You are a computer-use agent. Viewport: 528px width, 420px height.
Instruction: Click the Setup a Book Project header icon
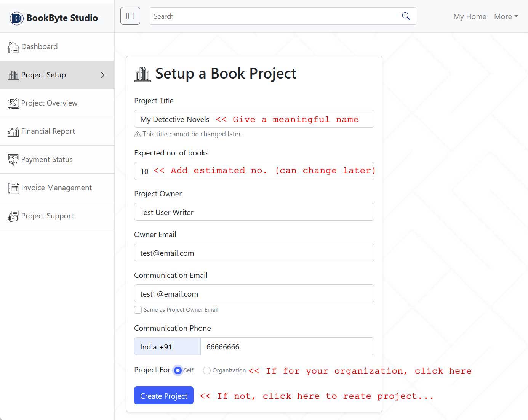[142, 74]
